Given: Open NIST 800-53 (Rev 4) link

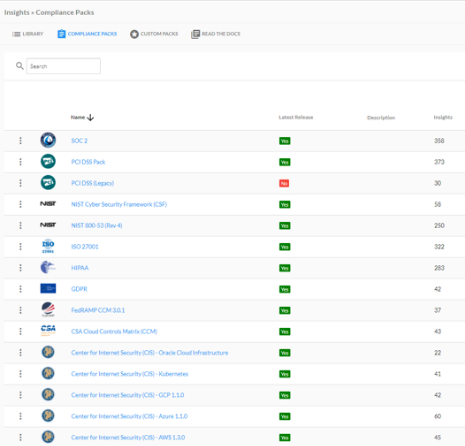Looking at the screenshot, I should (97, 226).
